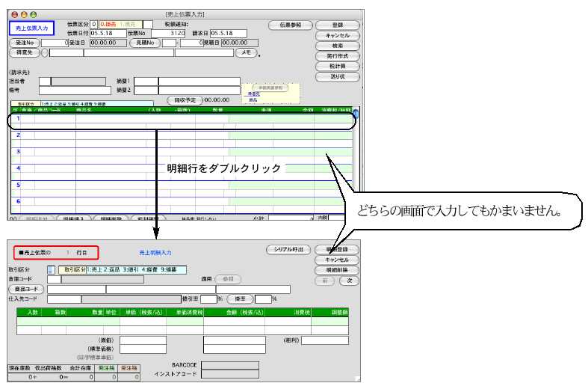
Task: Click the 送り状 button
Action: point(337,76)
